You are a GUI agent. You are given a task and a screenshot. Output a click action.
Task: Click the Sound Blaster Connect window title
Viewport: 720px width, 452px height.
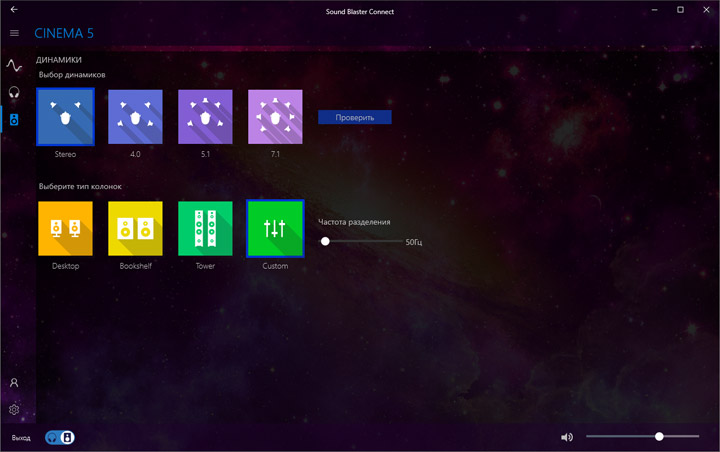[360, 11]
